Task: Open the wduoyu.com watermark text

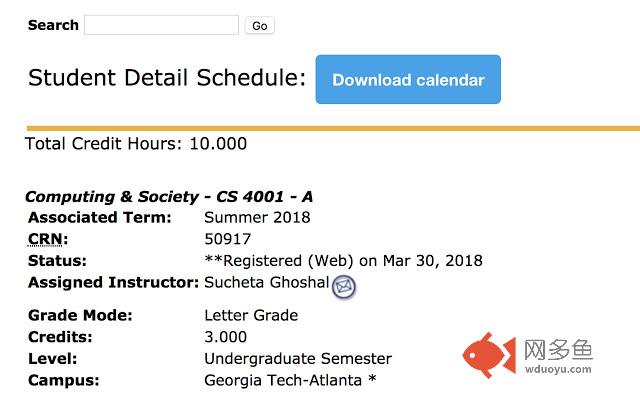Action: click(558, 369)
